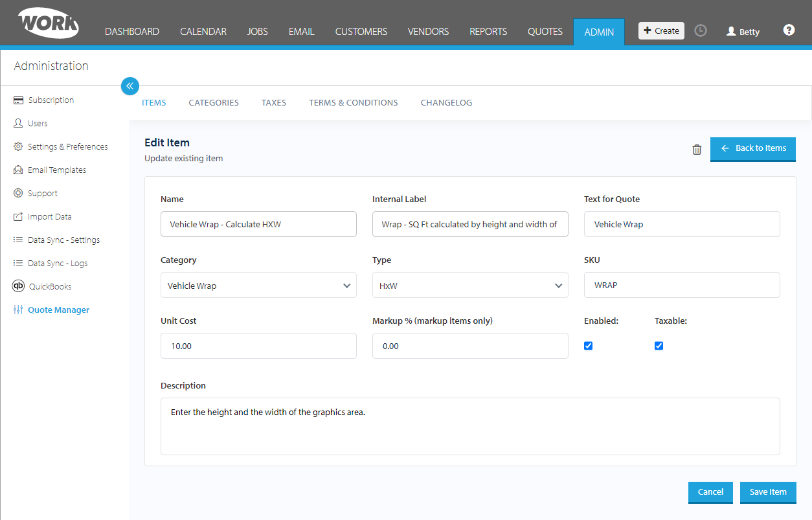Click the Users person icon

(18, 123)
